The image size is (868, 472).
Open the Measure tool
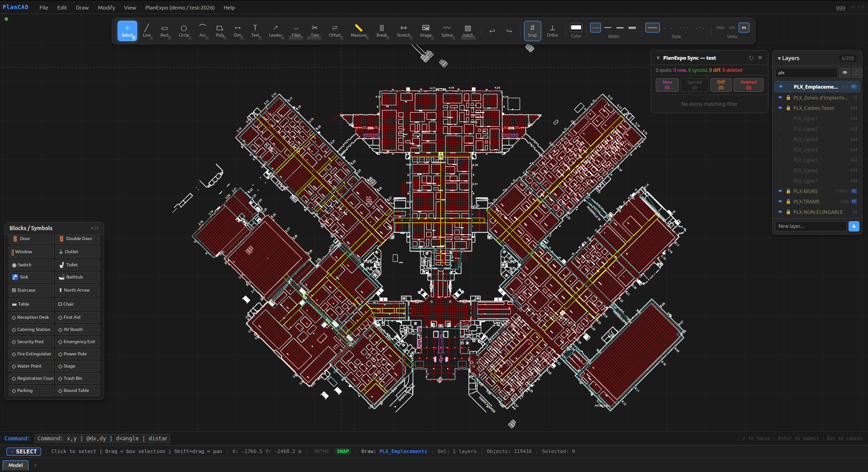(358, 30)
